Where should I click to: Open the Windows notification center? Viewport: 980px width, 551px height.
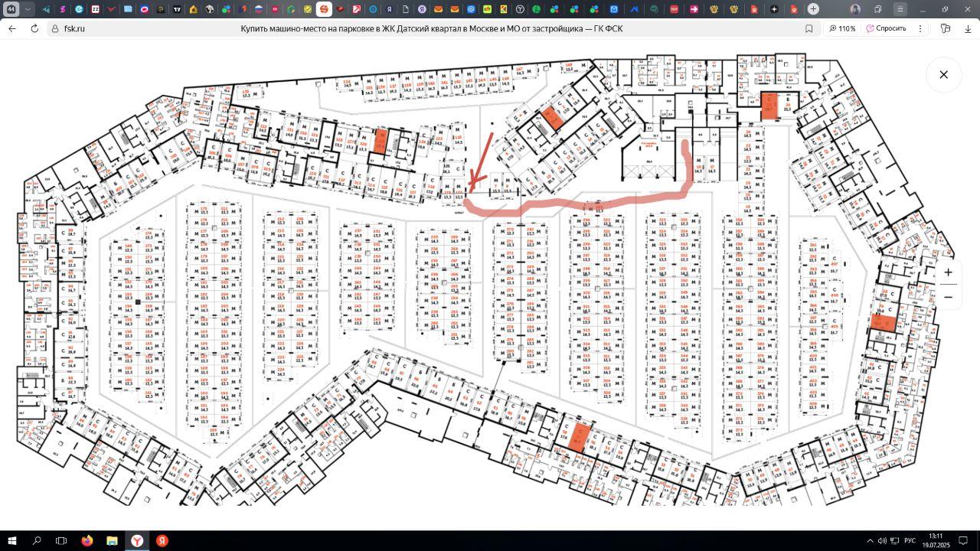[x=964, y=540]
